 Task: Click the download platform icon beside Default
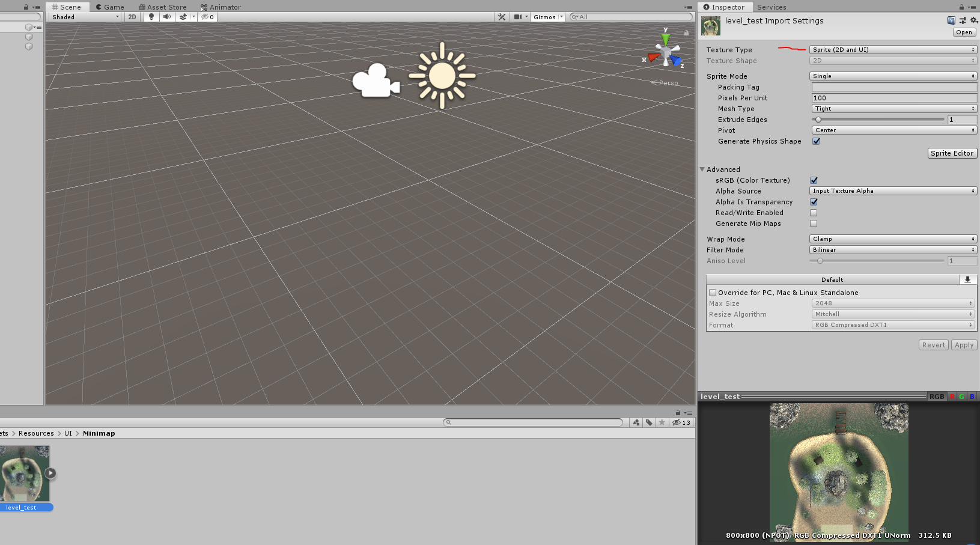(x=967, y=279)
